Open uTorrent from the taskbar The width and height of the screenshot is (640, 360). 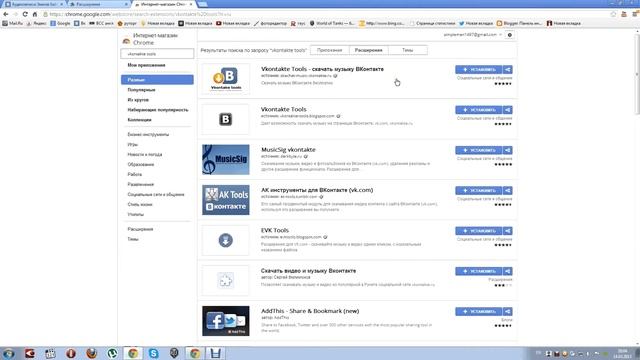(112, 353)
